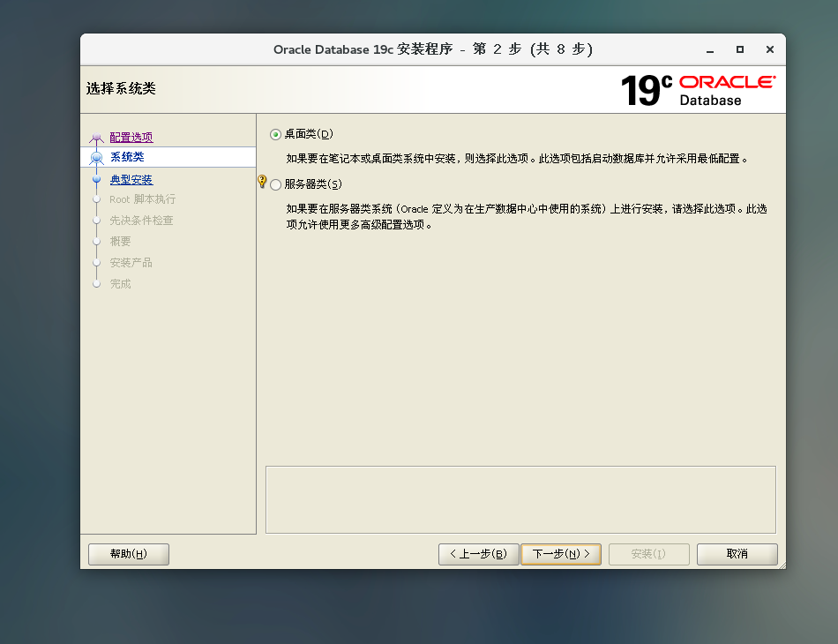Click the 概要 step circle in sidebar
Image resolution: width=838 pixels, height=644 pixels.
[97, 242]
